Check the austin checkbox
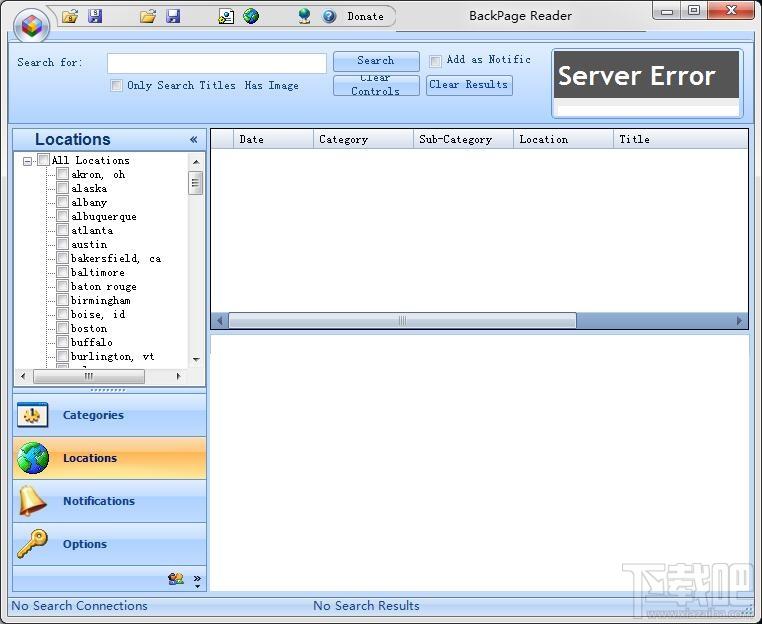Screen dimensions: 762x624 [x=63, y=243]
